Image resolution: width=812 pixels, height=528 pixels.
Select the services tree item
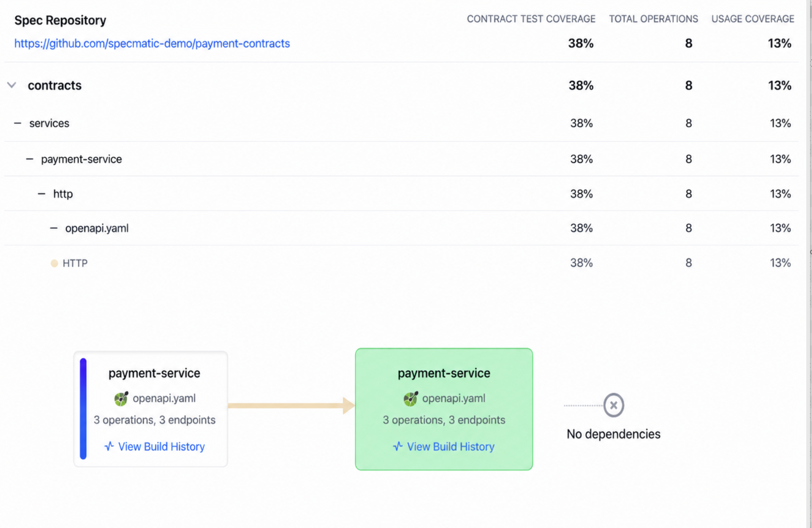49,123
